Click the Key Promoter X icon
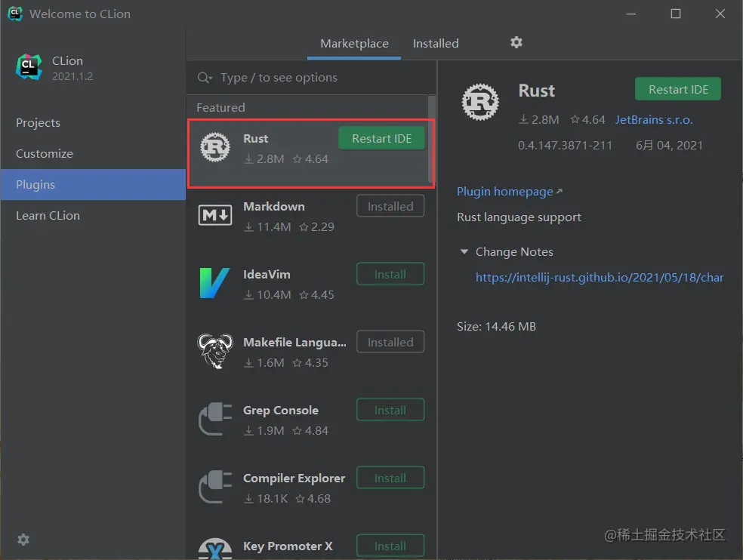The width and height of the screenshot is (743, 560). (x=214, y=549)
